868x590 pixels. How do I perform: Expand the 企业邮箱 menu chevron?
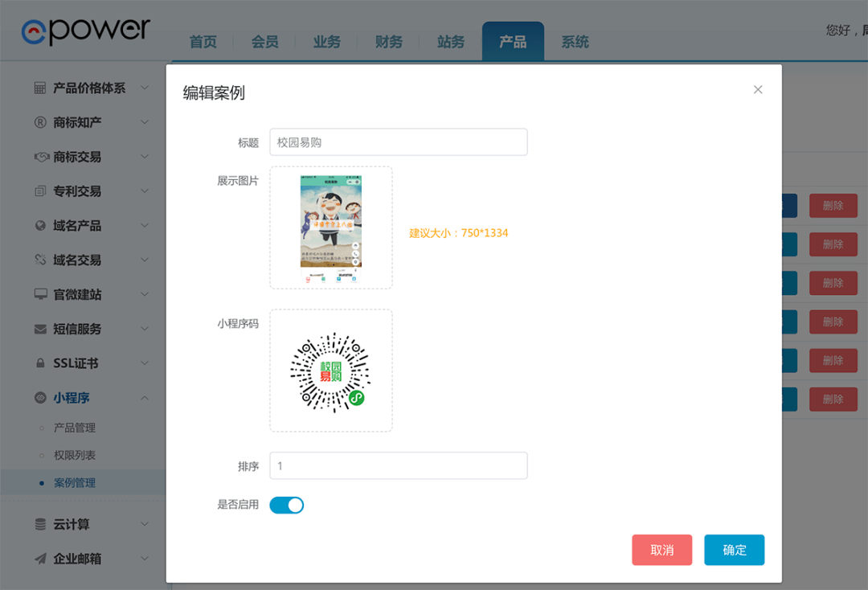pos(145,559)
